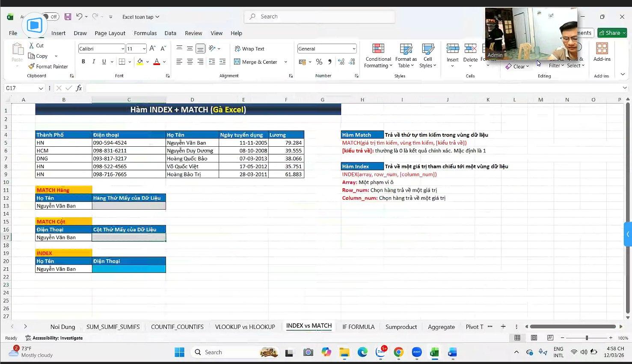Open the General number format dropdown
This screenshot has width=632, height=364.
(x=353, y=49)
